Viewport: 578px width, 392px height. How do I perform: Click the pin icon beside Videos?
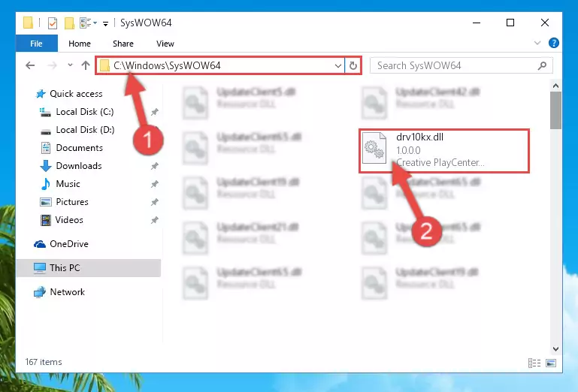tap(154, 220)
